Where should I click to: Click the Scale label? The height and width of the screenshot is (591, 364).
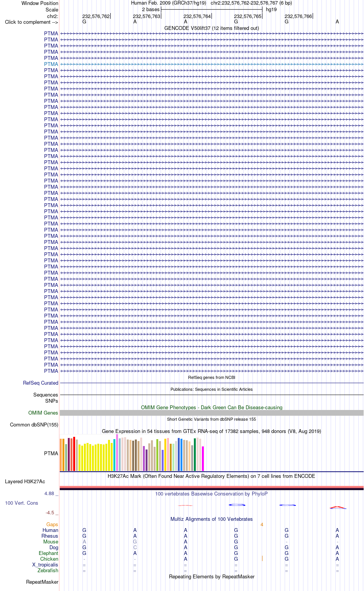(52, 10)
